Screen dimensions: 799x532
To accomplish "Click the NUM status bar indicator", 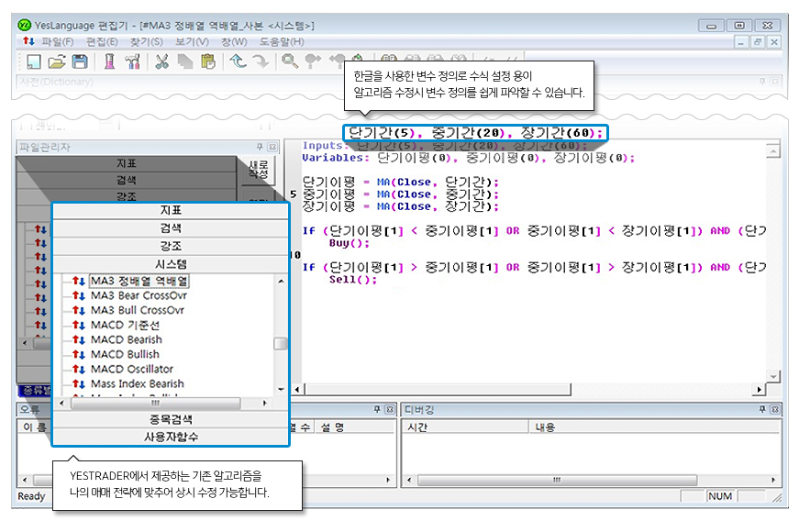I will click(x=720, y=496).
